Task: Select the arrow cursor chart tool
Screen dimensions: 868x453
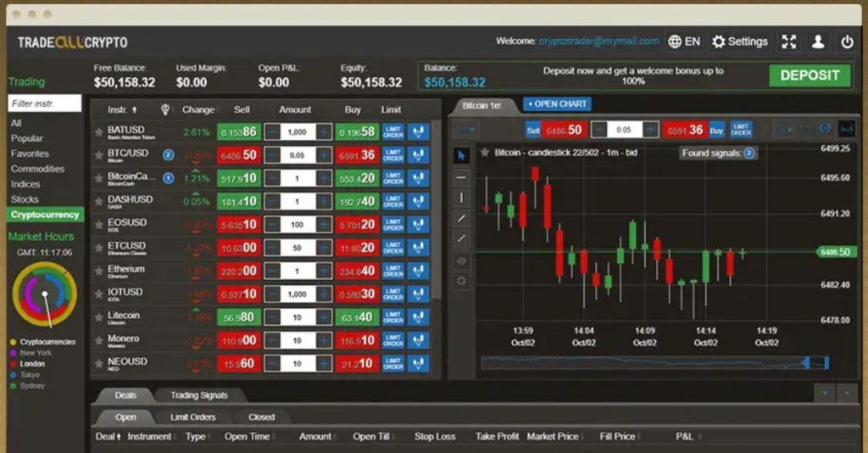Action: (x=462, y=155)
